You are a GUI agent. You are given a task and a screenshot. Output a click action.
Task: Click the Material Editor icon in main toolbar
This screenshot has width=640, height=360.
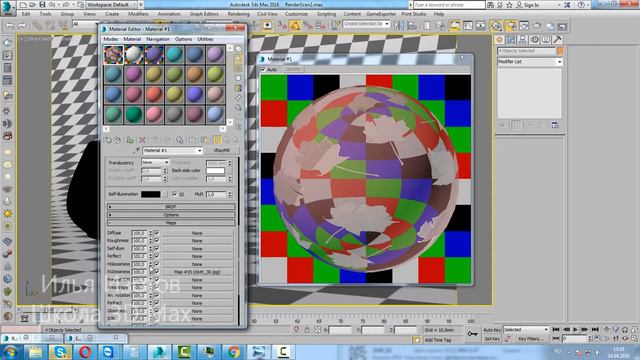click(x=496, y=25)
